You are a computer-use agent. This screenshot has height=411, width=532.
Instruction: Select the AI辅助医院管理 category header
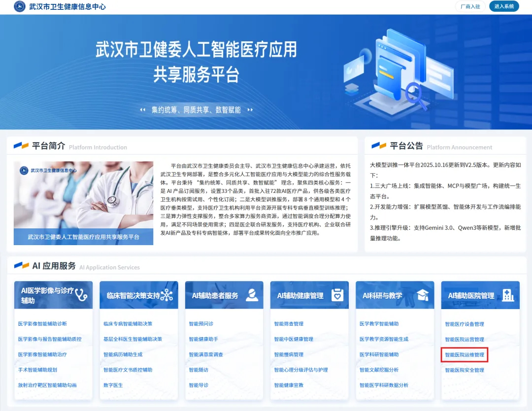(471, 295)
